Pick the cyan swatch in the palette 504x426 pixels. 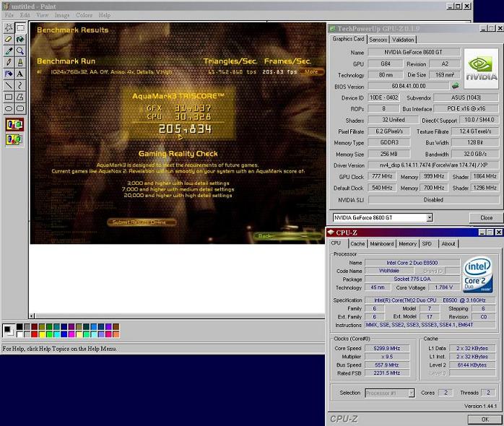point(56,334)
